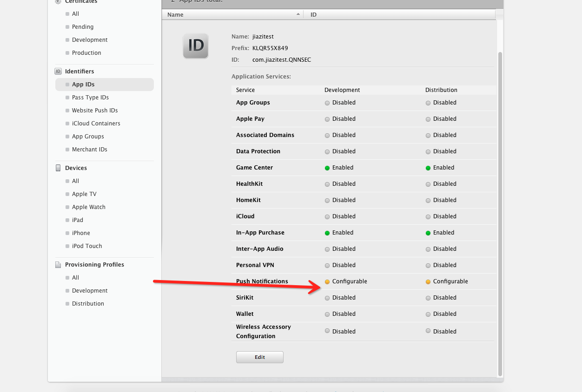The height and width of the screenshot is (392, 582).
Task: Open Pass Type IDs in sidebar
Action: pos(90,98)
